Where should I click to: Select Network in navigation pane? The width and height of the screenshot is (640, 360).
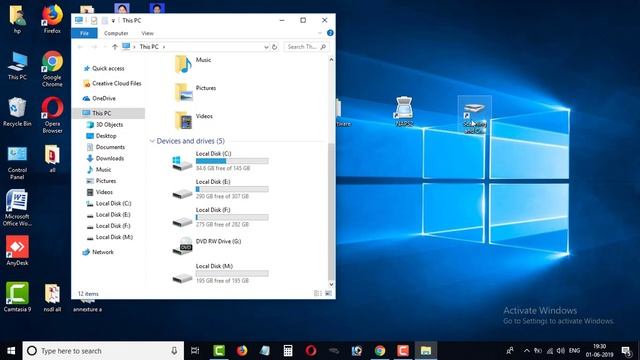tap(98, 252)
